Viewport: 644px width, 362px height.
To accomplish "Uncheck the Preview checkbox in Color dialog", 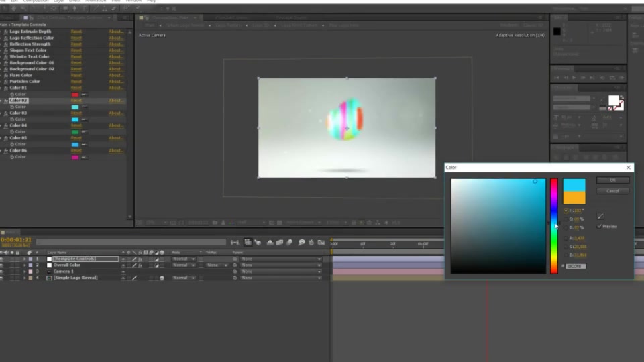I will click(600, 226).
